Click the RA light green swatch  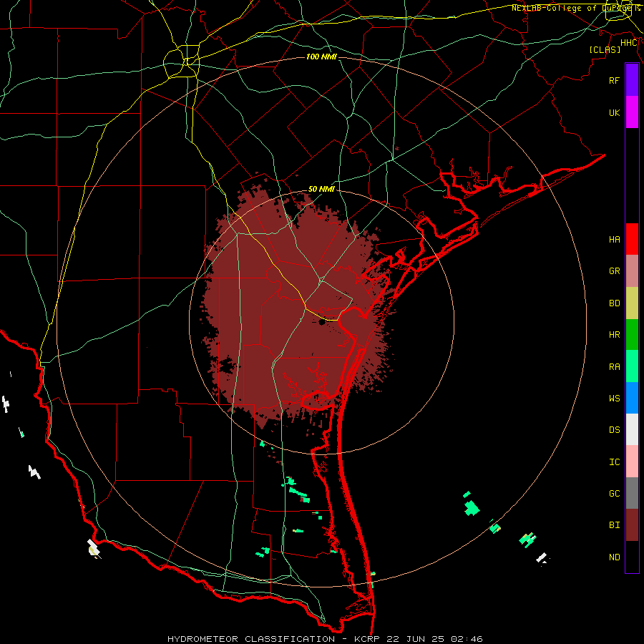click(x=632, y=366)
